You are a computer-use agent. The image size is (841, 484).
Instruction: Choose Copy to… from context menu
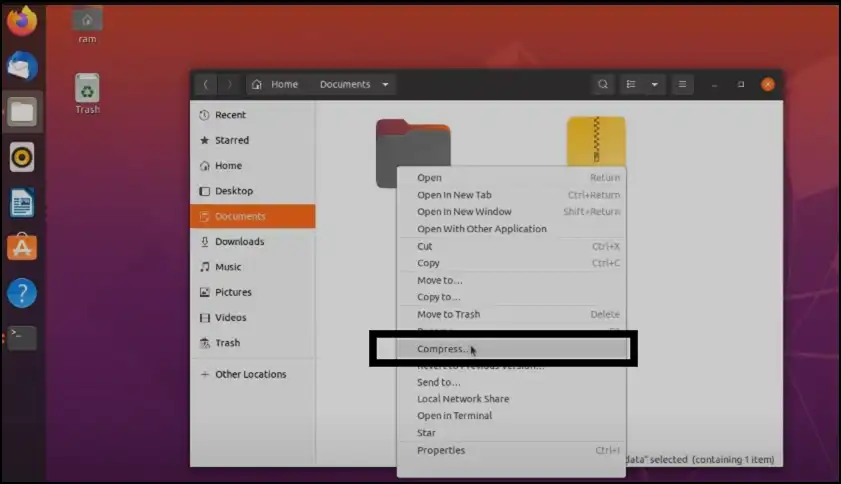[512, 297]
